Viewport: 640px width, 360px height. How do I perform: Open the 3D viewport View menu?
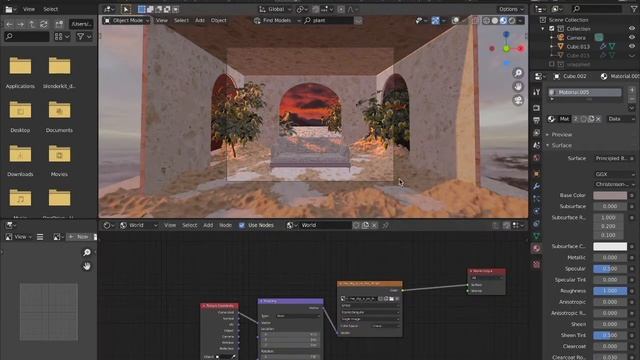tap(162, 20)
